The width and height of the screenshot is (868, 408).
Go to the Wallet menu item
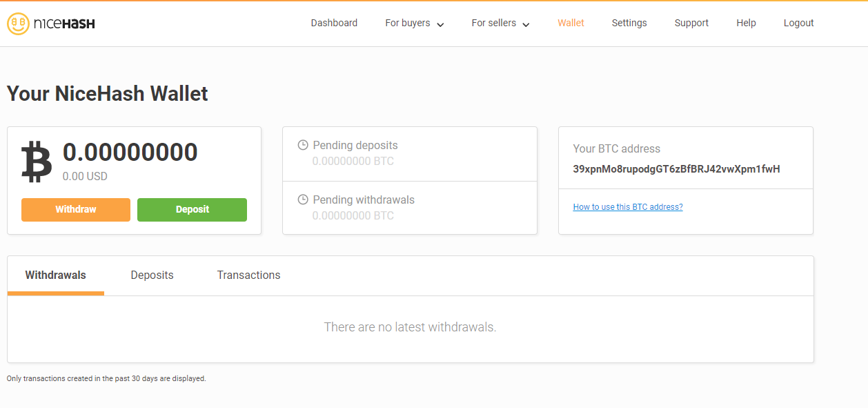click(x=571, y=23)
